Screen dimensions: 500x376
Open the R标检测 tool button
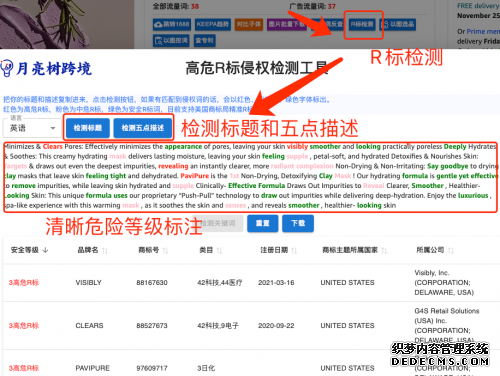coord(362,24)
